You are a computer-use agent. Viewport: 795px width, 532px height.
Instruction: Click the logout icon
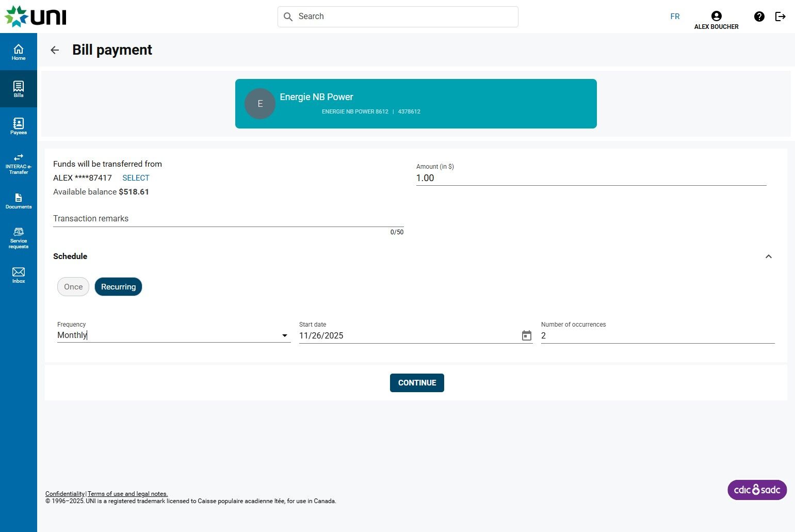pyautogui.click(x=781, y=17)
